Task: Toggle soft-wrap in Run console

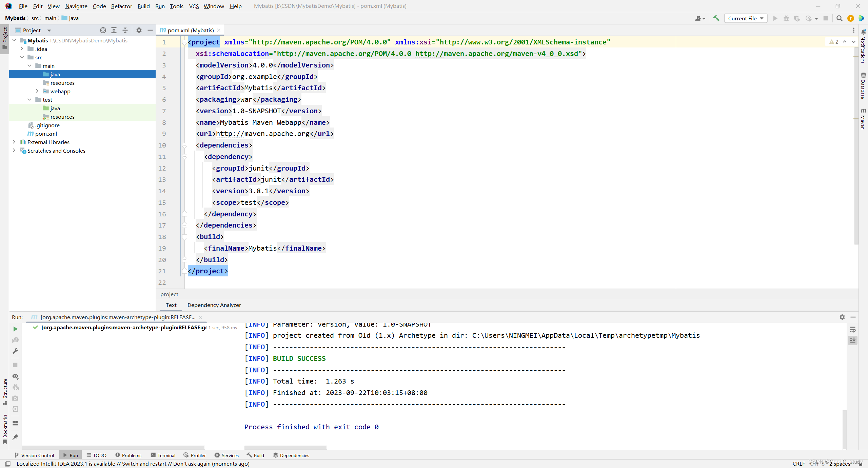Action: [x=853, y=330]
